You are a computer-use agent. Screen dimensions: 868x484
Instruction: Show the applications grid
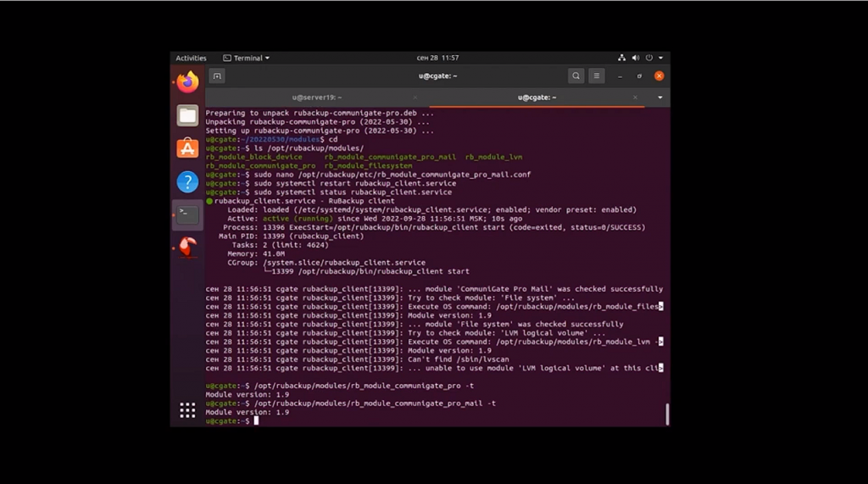coord(187,410)
